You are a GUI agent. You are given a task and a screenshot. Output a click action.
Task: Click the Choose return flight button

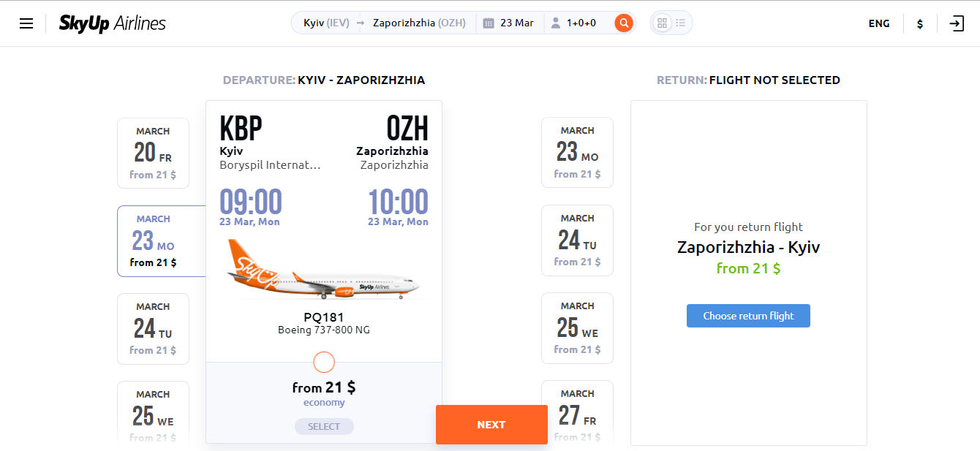pyautogui.click(x=748, y=316)
